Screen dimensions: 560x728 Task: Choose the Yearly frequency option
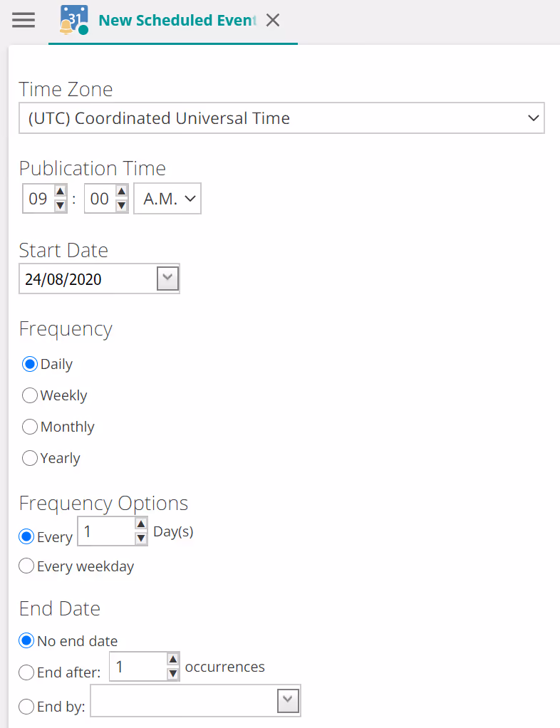point(30,458)
